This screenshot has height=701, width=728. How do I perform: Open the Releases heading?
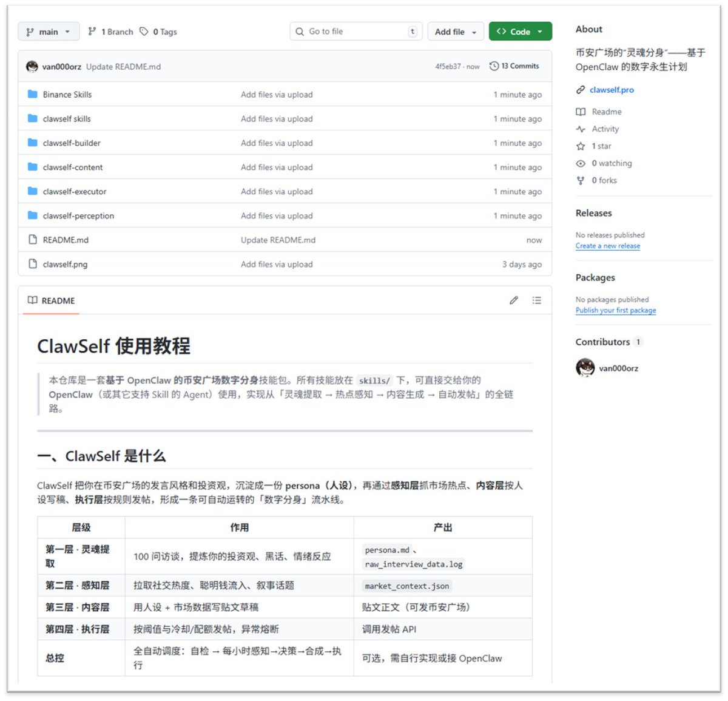[593, 213]
